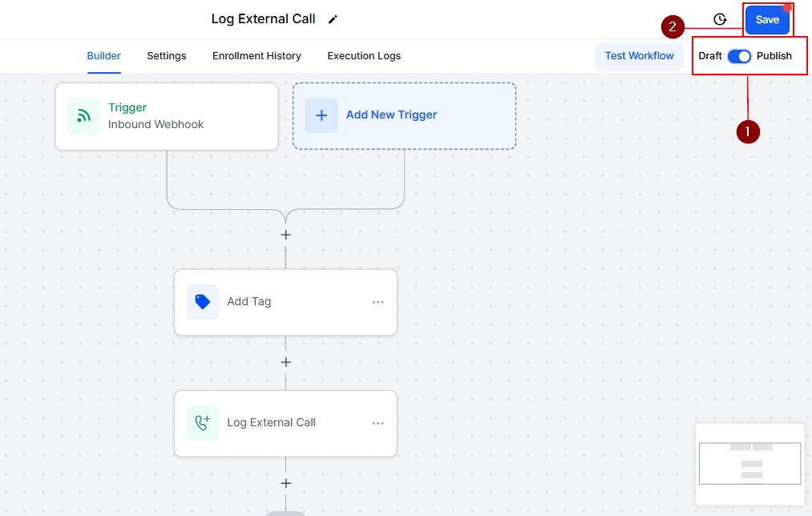Click the plus icon in Add New Trigger
Image resolution: width=812 pixels, height=516 pixels.
pos(321,115)
